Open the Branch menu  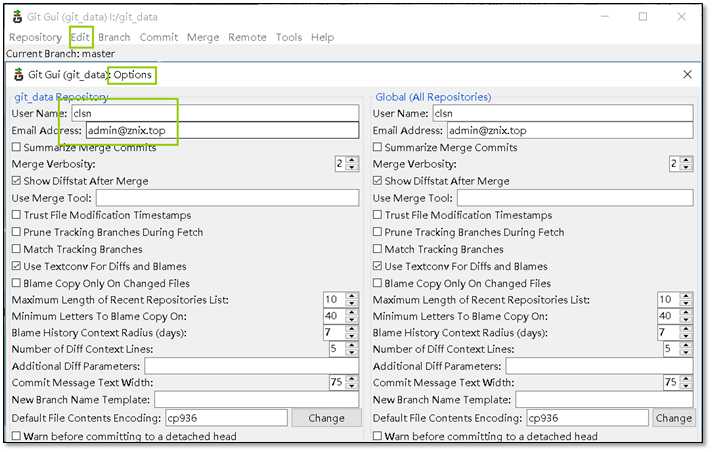(114, 37)
